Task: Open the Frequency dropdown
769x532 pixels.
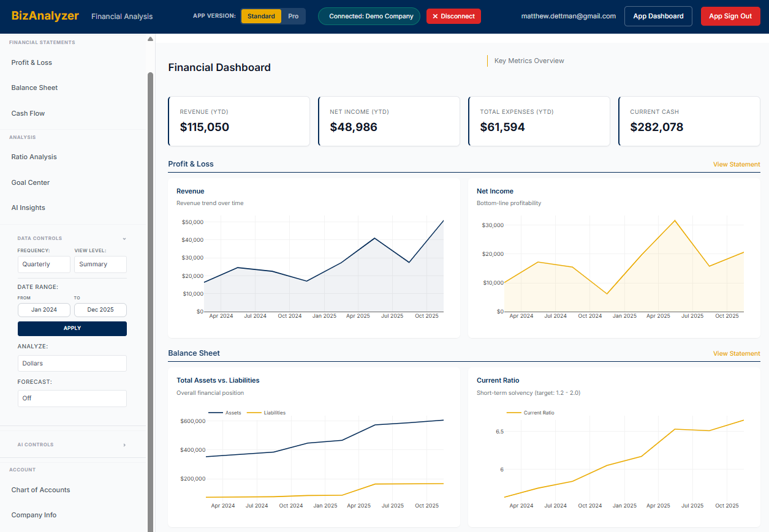Action: (x=44, y=264)
